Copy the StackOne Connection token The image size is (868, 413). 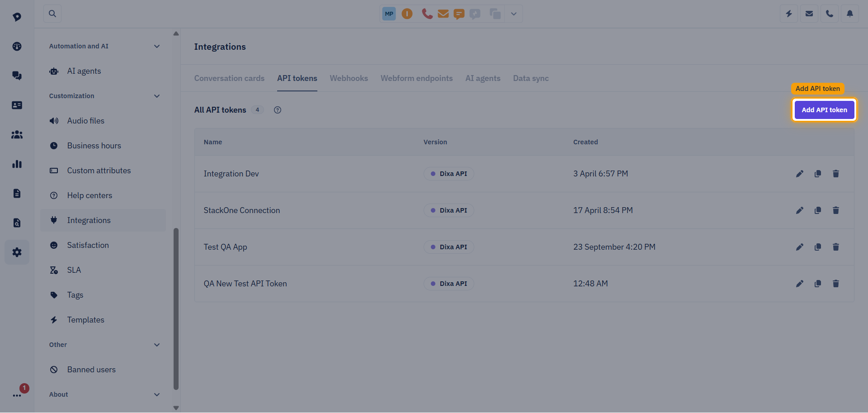pyautogui.click(x=818, y=210)
